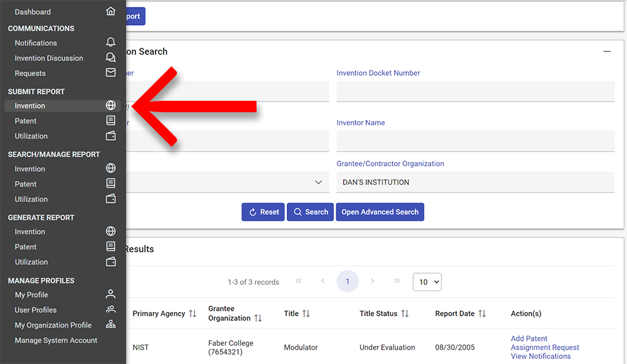This screenshot has height=364, width=627.
Task: Go to page 1 of results
Action: point(347,282)
